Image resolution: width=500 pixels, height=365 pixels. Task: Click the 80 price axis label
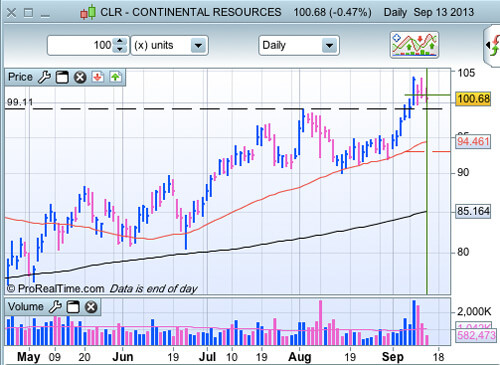coord(463,252)
